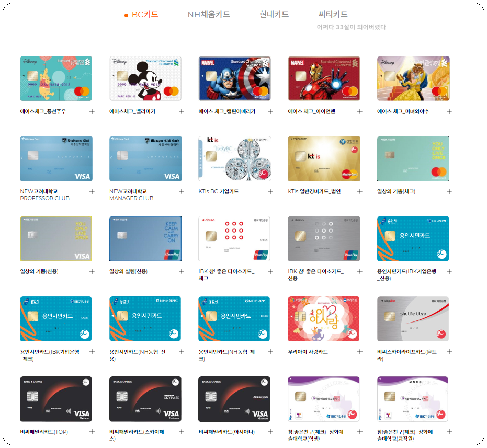Viewport: 487px width, 448px height.
Task: Click the 에이스체크_풍선푸우 card name
Action: [x=43, y=111]
